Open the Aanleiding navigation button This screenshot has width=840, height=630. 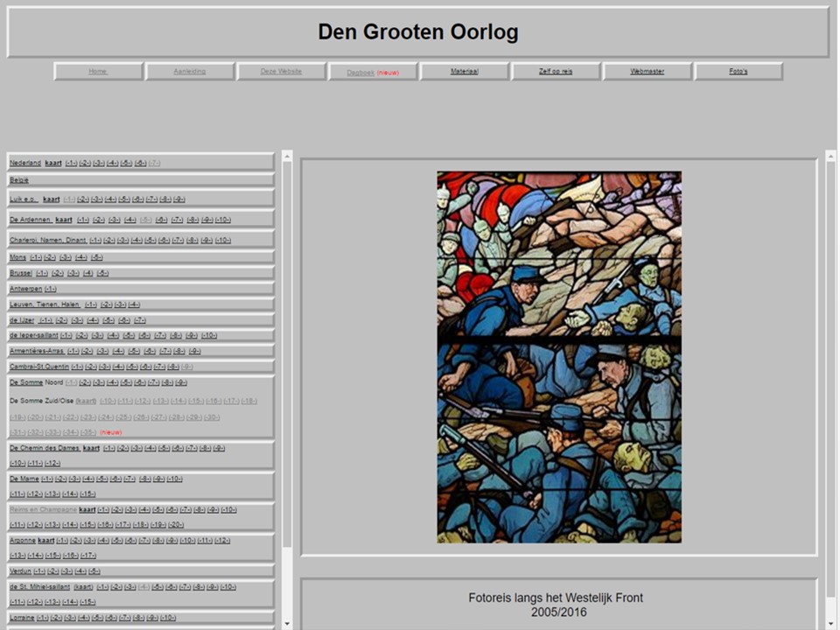coord(190,71)
